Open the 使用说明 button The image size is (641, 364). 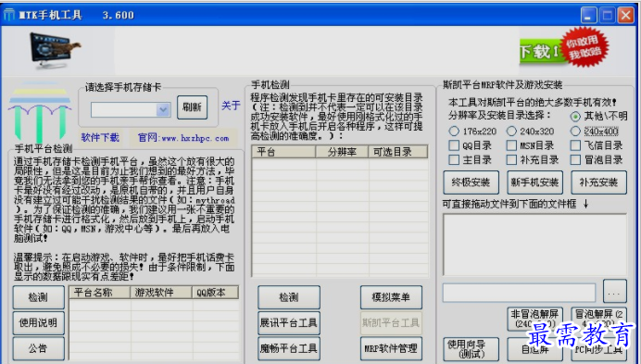(38, 323)
